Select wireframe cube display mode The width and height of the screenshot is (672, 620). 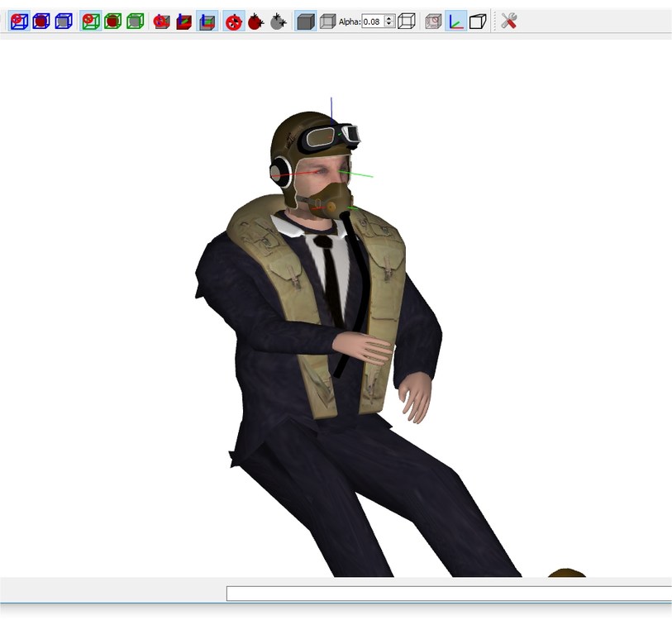[x=407, y=21]
